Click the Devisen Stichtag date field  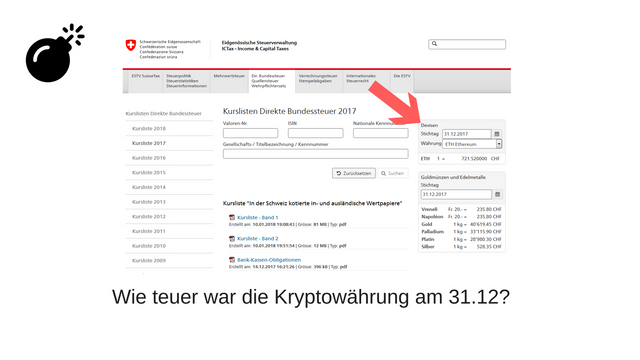[467, 134]
